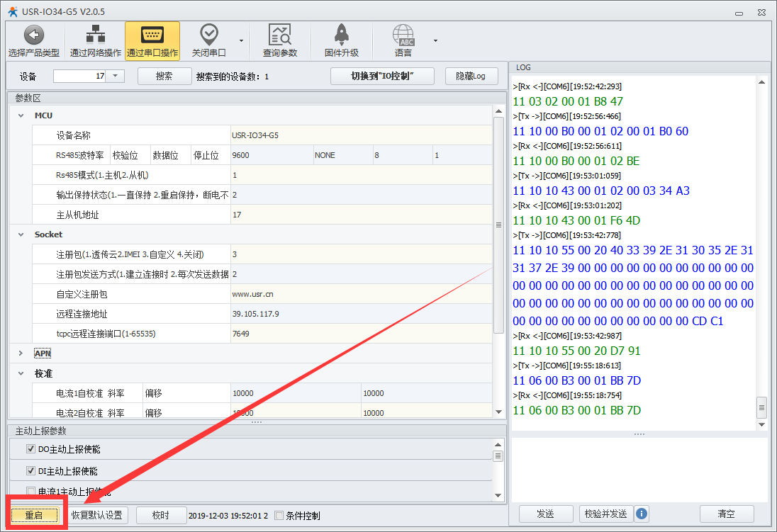The image size is (777, 532).
Task: Enable the 条件控制 checkbox
Action: 279,516
